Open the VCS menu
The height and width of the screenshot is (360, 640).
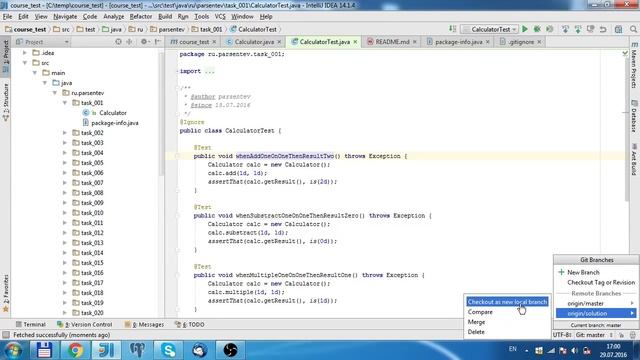click(220, 17)
